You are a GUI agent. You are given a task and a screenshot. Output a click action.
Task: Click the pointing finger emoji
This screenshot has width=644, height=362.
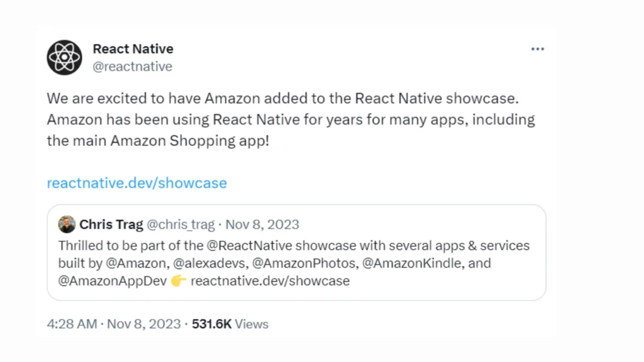click(x=178, y=280)
